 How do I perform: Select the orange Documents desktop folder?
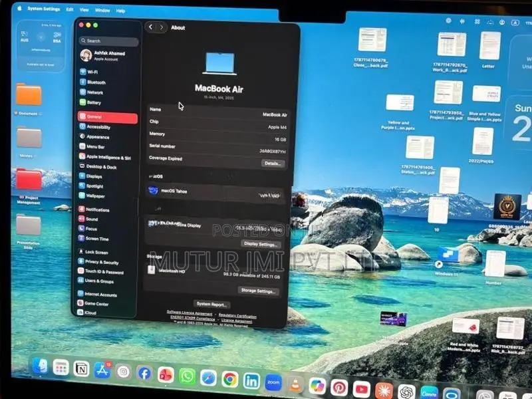click(29, 99)
